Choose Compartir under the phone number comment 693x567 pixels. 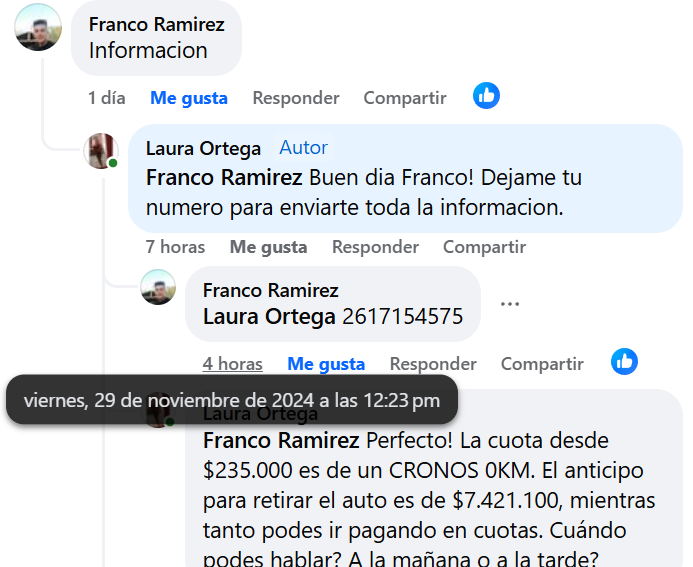pos(542,364)
